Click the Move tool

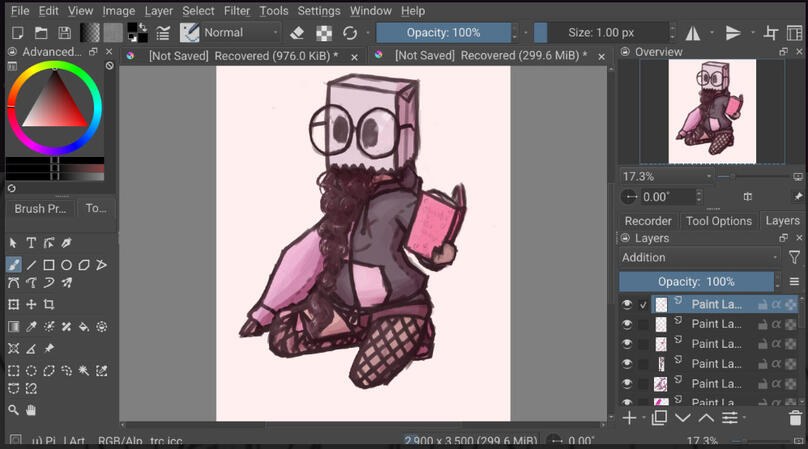click(31, 304)
